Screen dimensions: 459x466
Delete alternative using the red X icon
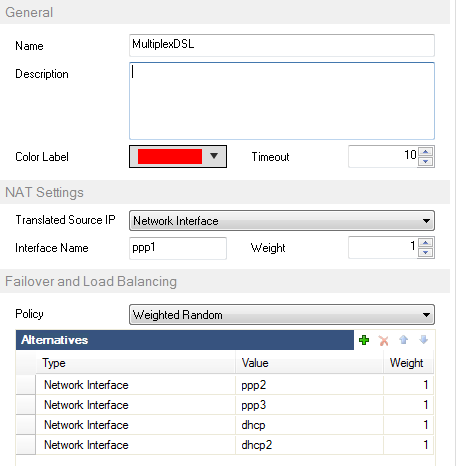tap(384, 340)
